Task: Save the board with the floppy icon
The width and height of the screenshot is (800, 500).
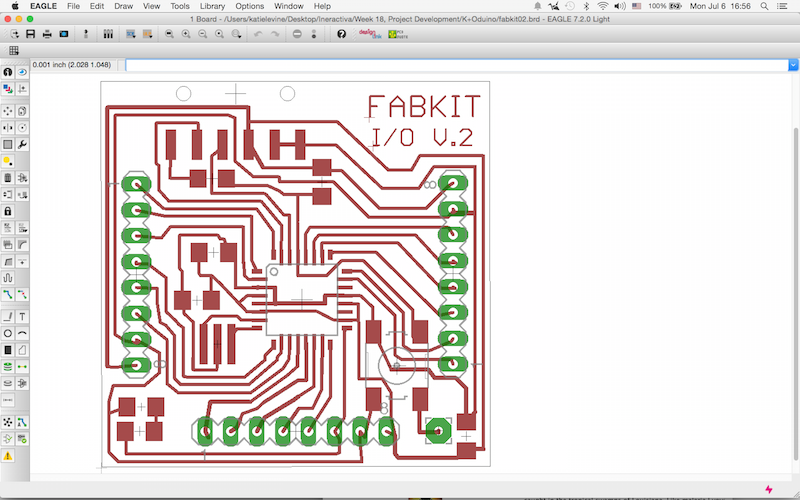Action: (31, 34)
